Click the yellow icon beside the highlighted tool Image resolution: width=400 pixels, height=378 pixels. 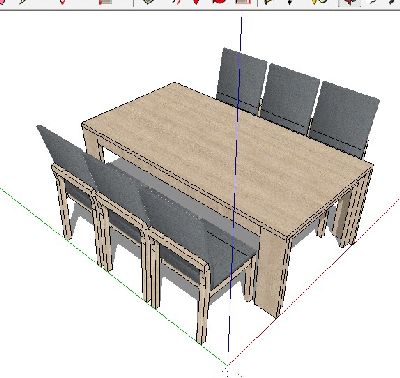tap(319, 2)
